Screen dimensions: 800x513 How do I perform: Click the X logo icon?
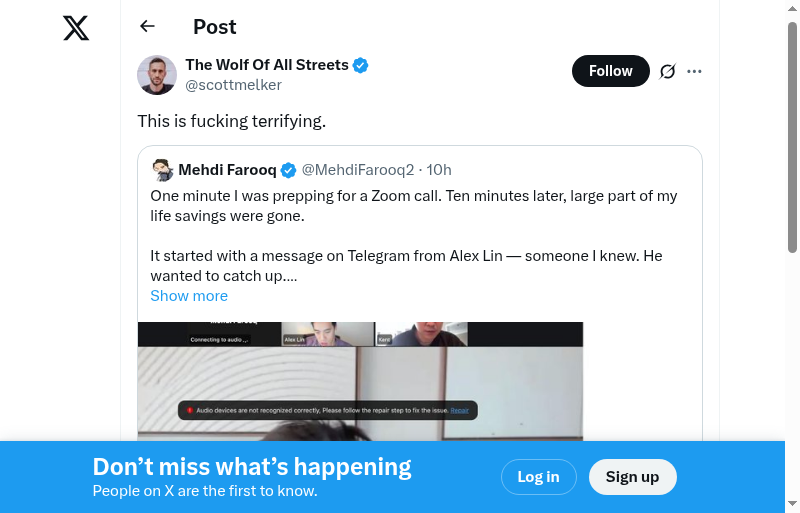coord(76,28)
